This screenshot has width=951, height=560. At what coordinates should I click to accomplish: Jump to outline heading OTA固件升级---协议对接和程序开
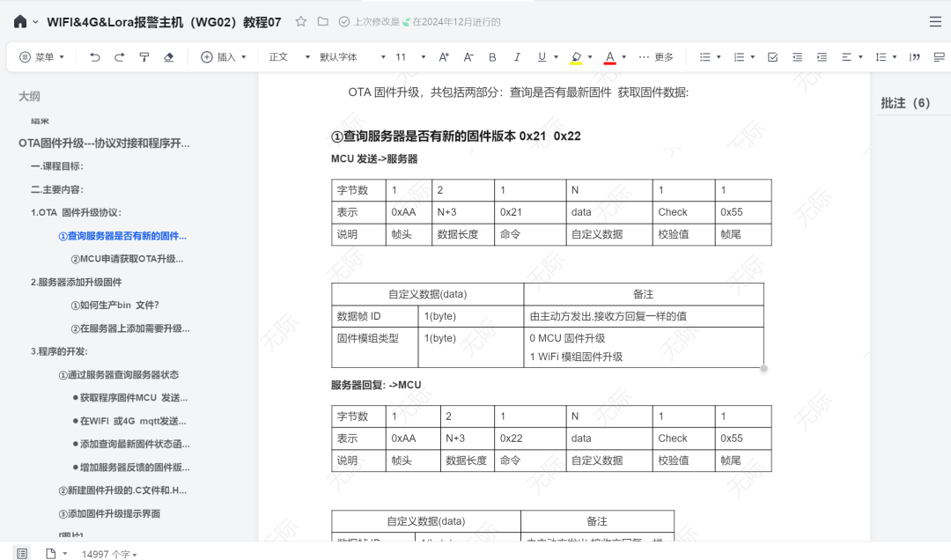pyautogui.click(x=104, y=144)
